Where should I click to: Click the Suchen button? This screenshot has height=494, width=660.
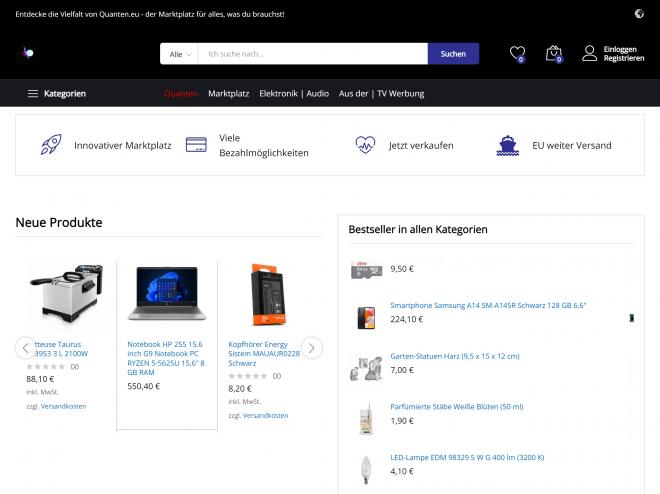pyautogui.click(x=453, y=54)
